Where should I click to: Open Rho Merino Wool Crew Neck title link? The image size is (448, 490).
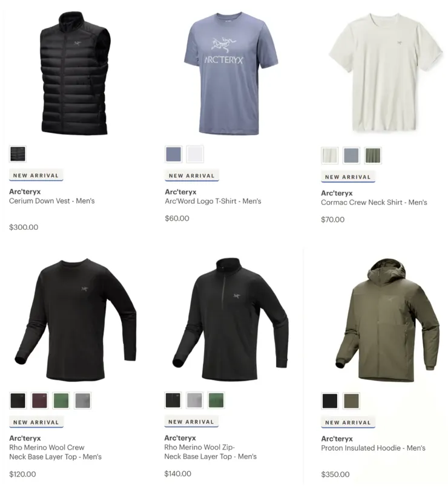[55, 452]
